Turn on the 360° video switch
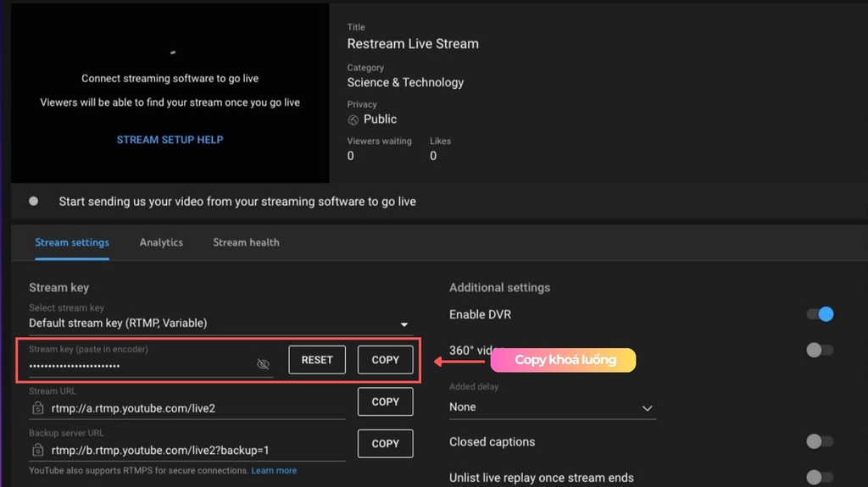 click(820, 350)
